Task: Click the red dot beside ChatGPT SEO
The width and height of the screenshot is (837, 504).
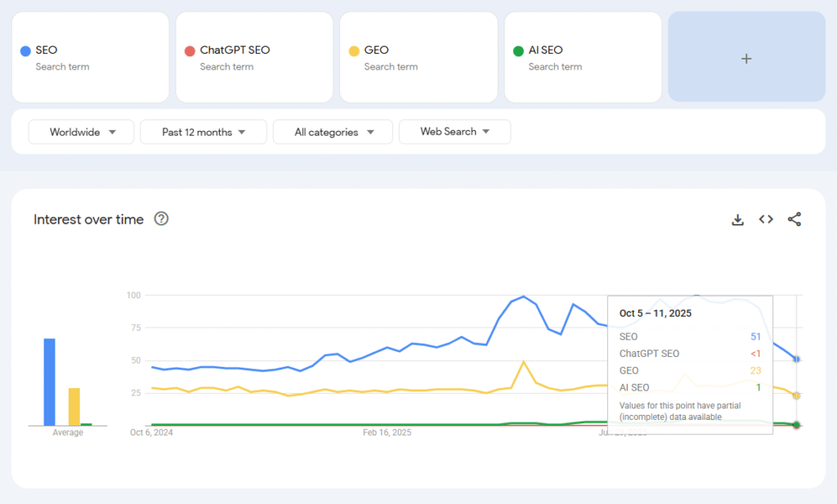Action: 190,51
